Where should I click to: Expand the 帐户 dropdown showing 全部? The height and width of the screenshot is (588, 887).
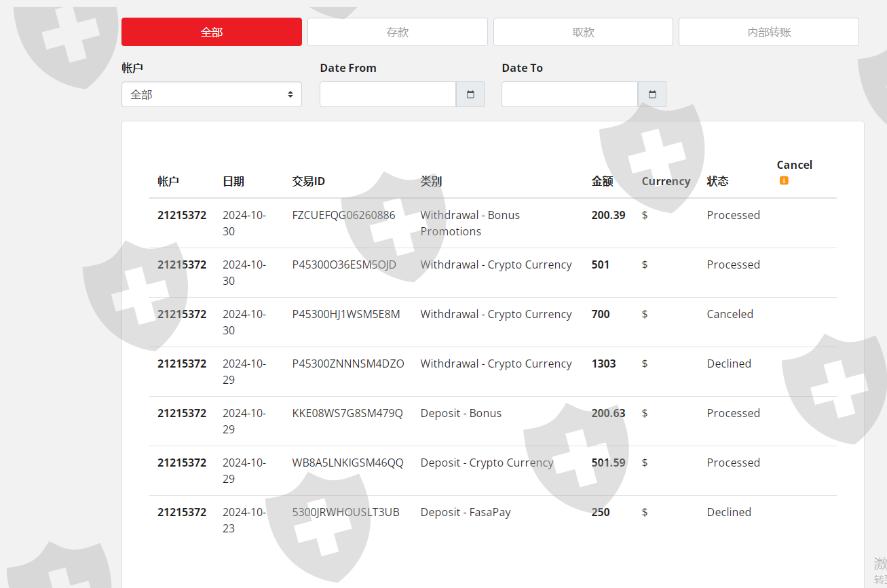point(212,94)
